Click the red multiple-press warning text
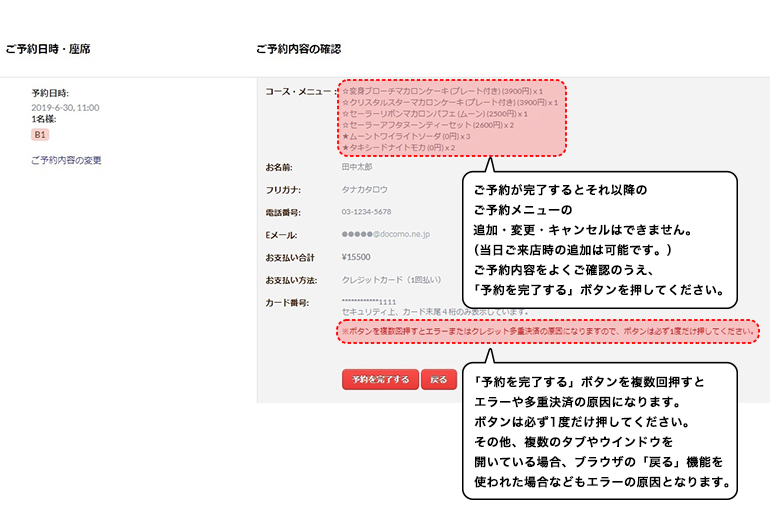This screenshot has width=770, height=523. (548, 330)
